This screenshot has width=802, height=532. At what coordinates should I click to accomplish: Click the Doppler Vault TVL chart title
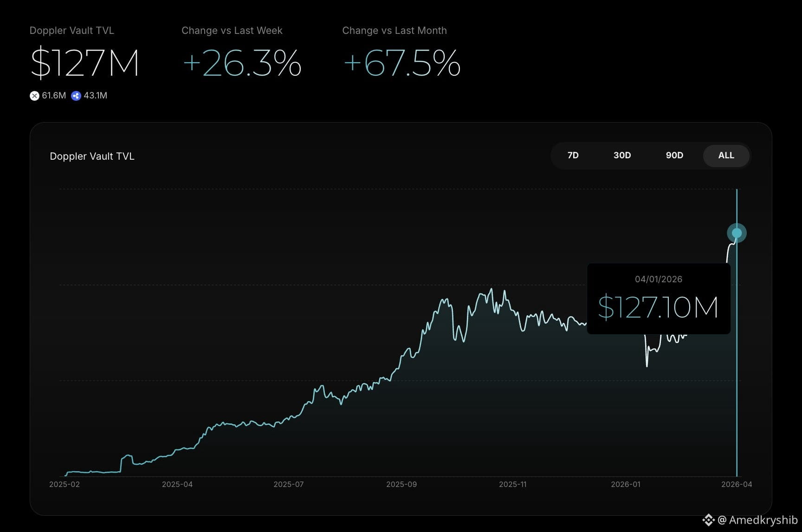(92, 156)
